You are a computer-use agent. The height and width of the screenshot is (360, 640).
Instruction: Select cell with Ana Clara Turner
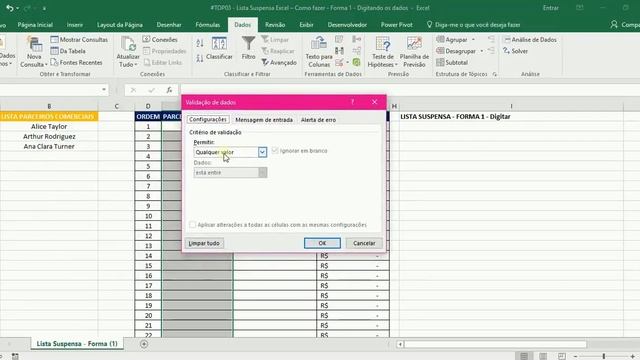[x=49, y=146]
